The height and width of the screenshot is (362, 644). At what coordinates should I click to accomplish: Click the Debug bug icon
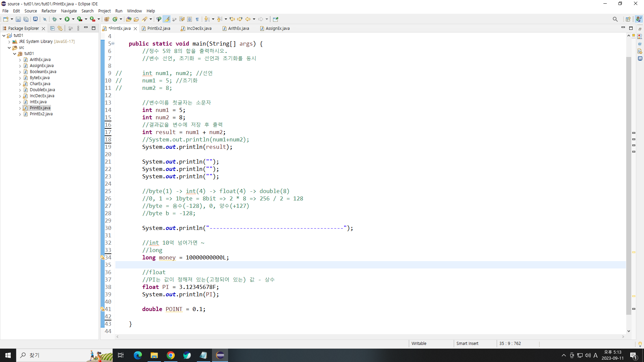click(55, 19)
